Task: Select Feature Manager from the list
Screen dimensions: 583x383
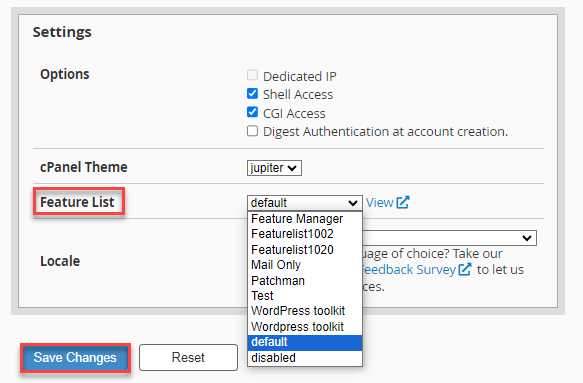Action: point(305,219)
